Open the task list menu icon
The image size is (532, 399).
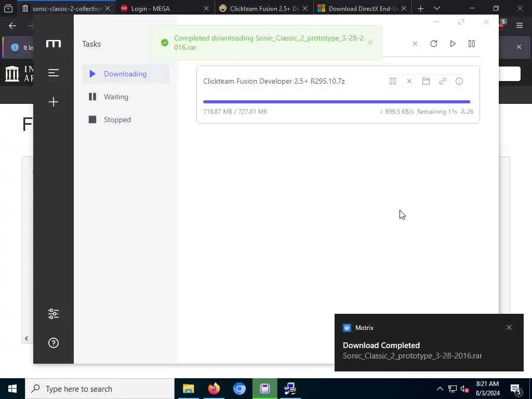(x=54, y=73)
